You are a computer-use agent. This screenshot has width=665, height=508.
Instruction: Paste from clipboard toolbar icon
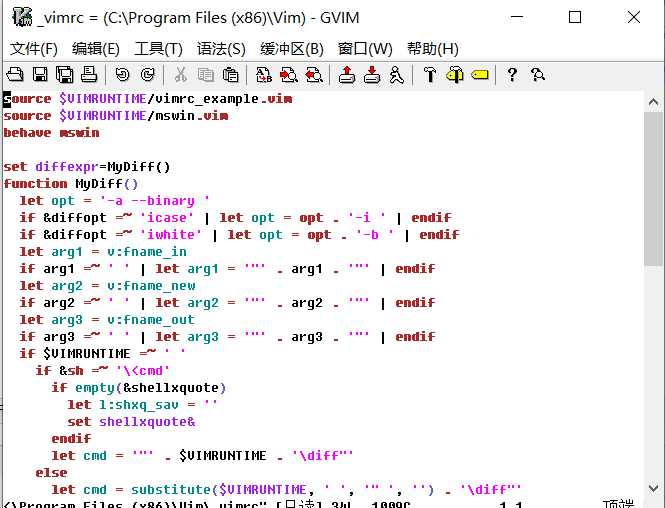[x=231, y=75]
